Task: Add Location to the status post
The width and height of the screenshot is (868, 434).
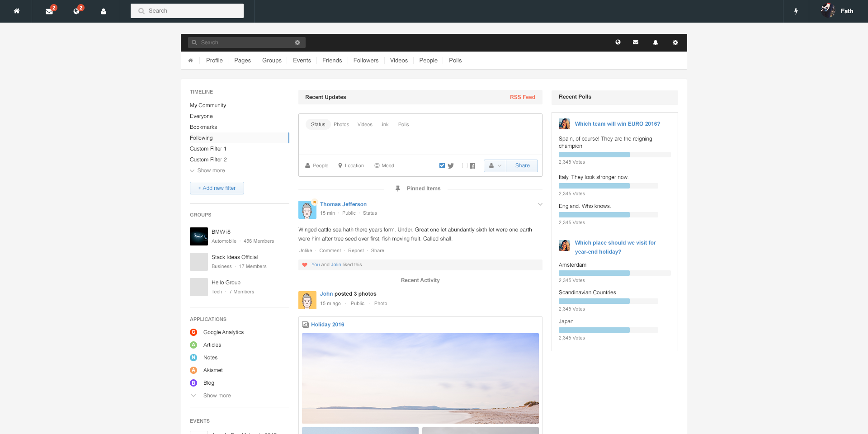Action: (351, 166)
